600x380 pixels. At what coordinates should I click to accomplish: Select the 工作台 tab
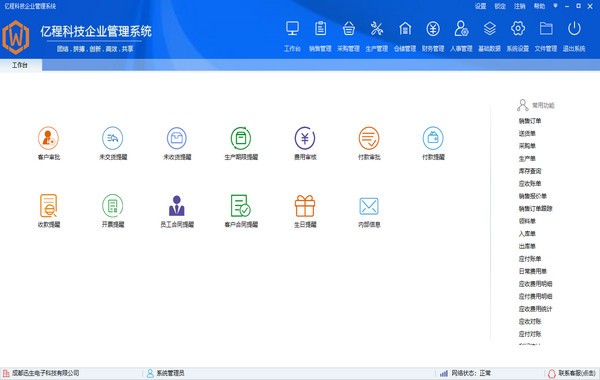pos(20,65)
